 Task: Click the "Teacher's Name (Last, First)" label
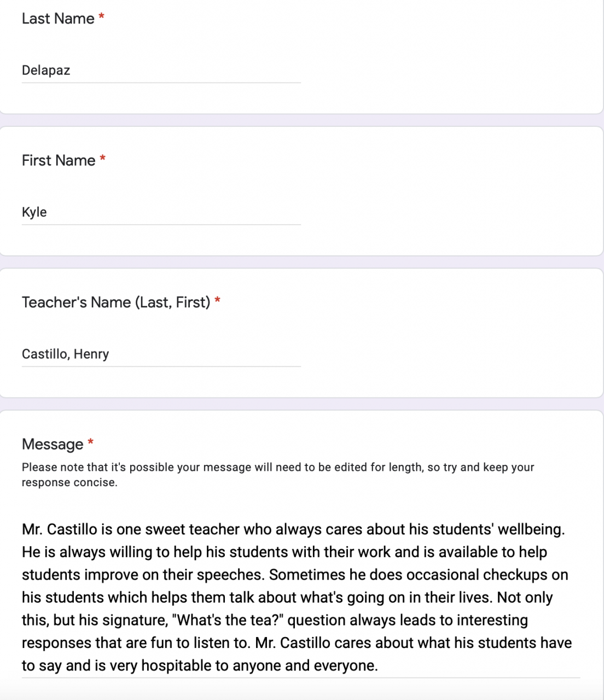coord(116,302)
